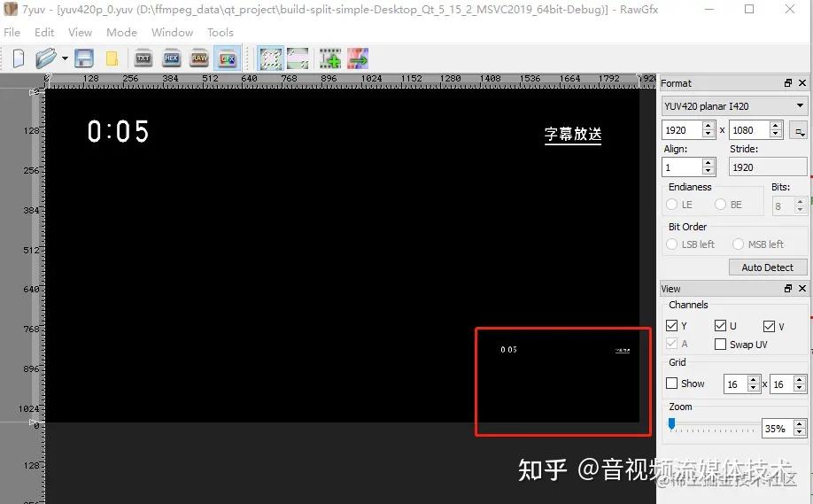This screenshot has width=813, height=504.
Task: Open the Mode menu
Action: point(122,32)
